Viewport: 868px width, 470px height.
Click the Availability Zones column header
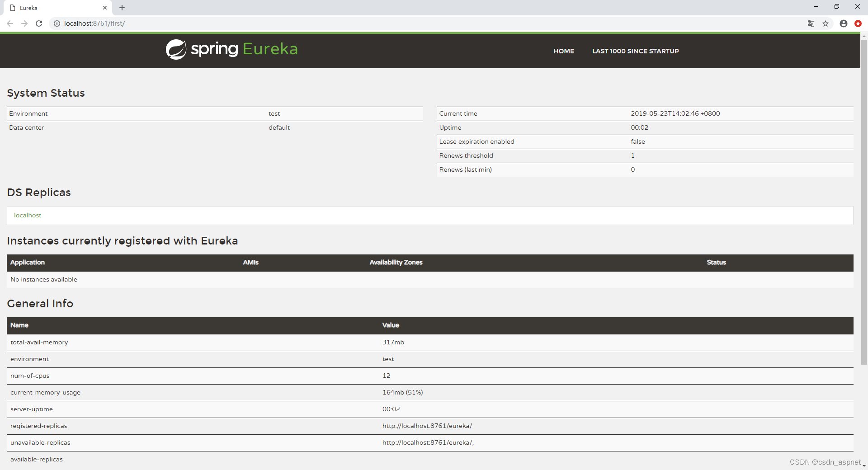pos(396,262)
